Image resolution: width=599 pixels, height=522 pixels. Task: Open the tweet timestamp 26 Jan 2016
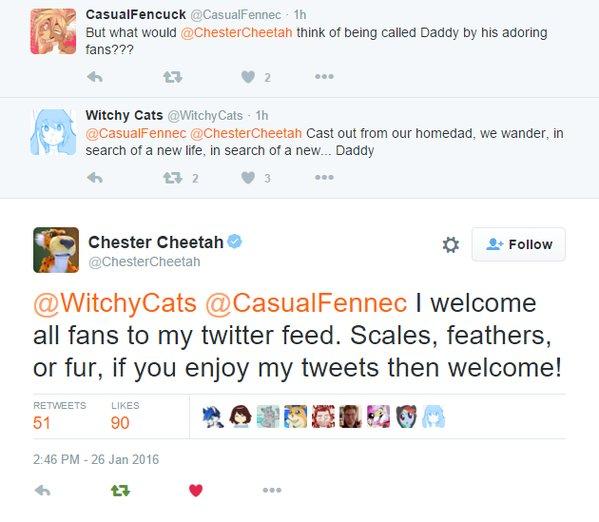[96, 459]
